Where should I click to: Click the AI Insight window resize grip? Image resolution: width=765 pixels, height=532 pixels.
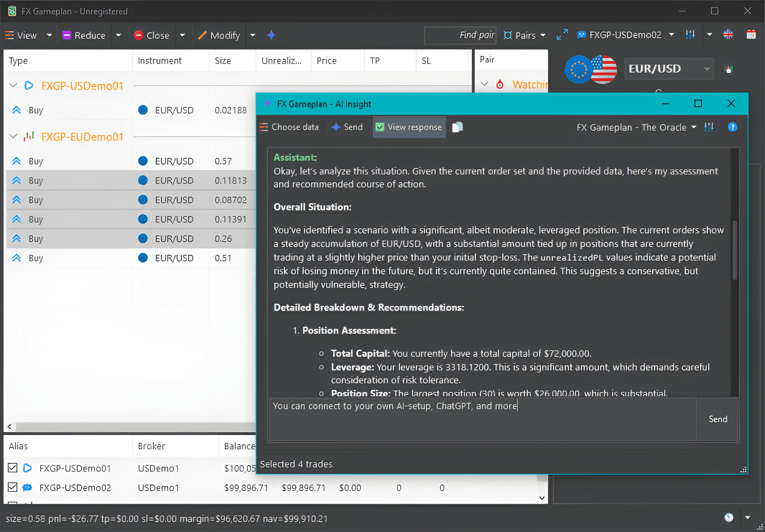(x=743, y=469)
